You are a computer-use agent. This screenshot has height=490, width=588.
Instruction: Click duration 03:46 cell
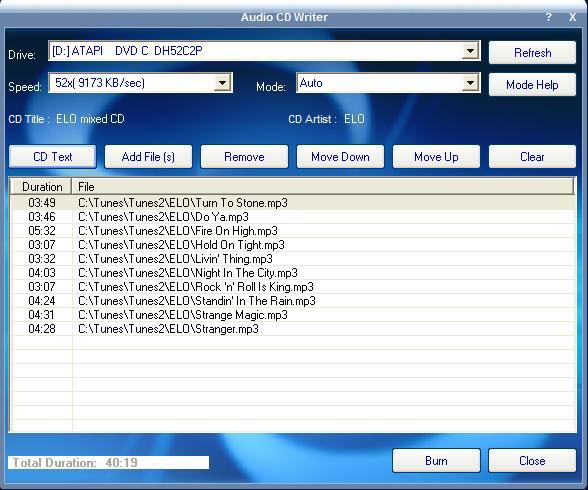(x=42, y=217)
